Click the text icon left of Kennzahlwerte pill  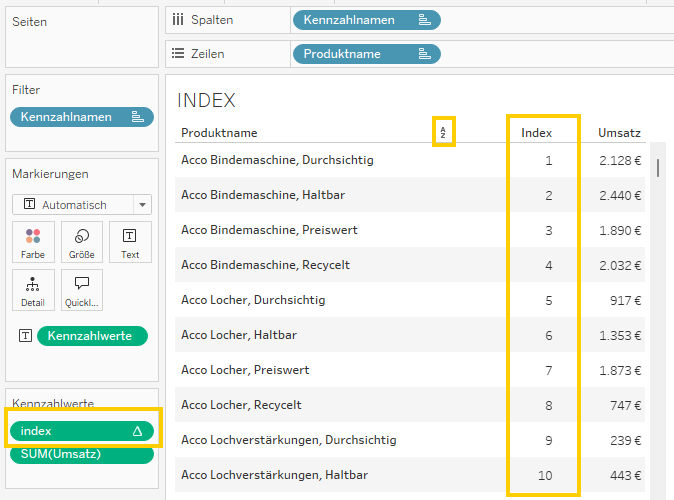[28, 337]
